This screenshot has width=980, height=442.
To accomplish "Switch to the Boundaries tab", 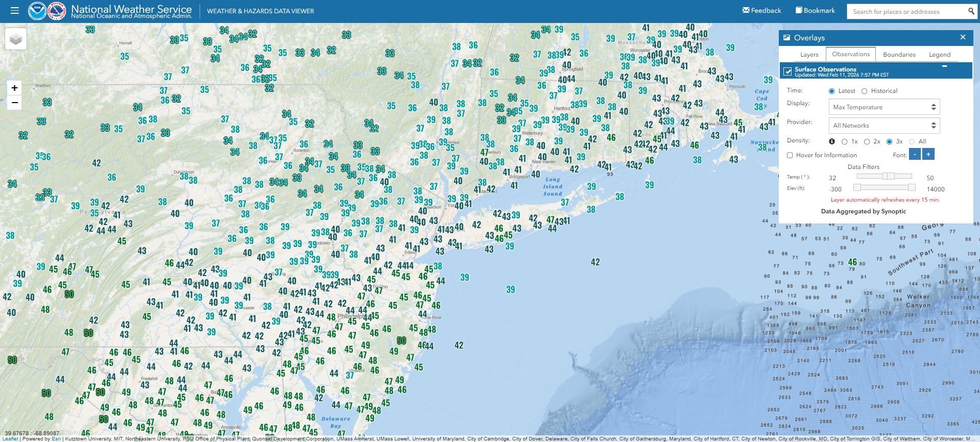I will click(899, 55).
